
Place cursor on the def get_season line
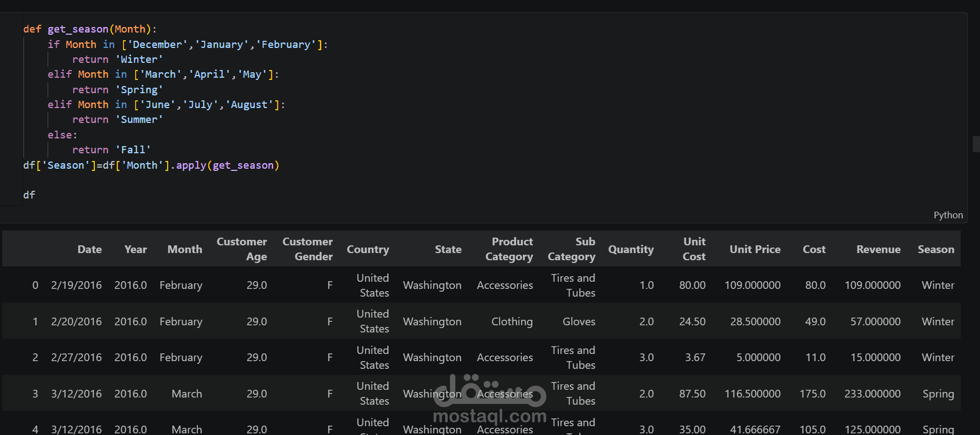point(90,29)
